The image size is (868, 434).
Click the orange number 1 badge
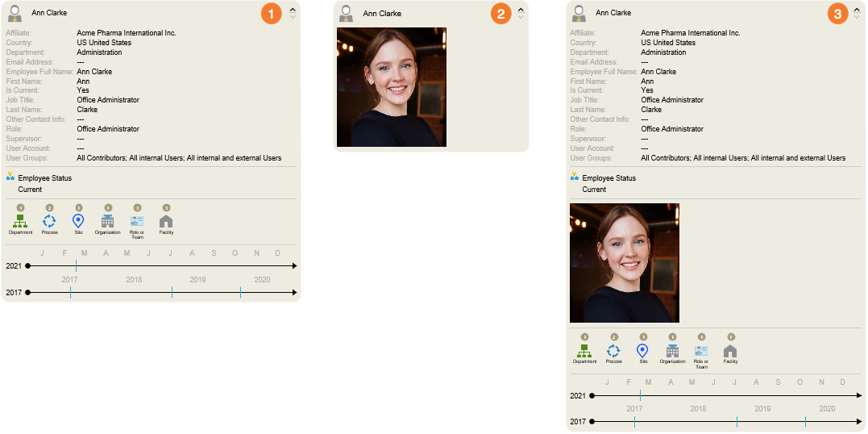pos(272,14)
